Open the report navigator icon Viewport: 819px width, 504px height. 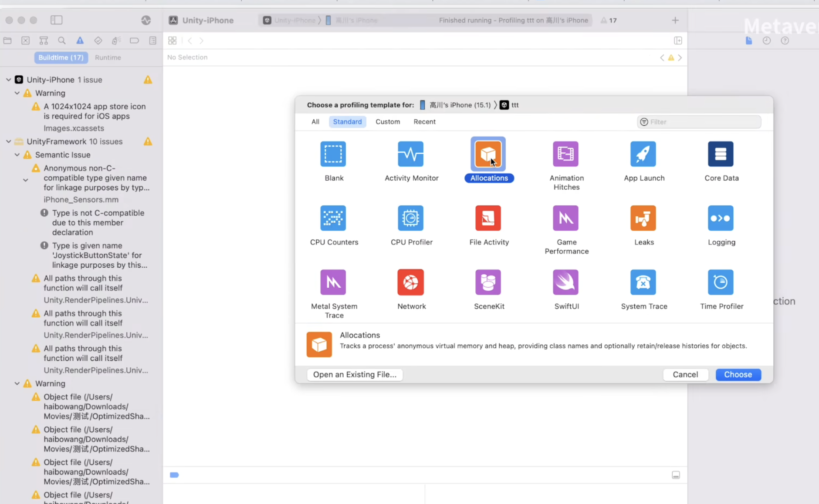(152, 40)
